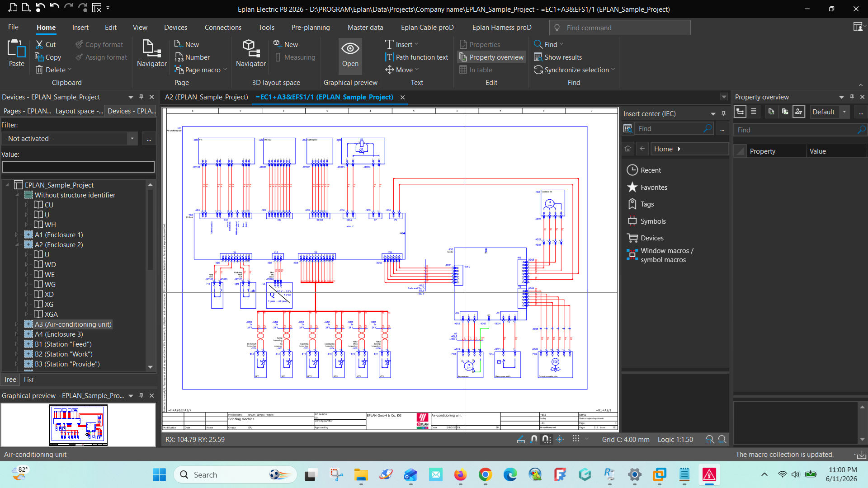This screenshot has height=488, width=868.
Task: Click the zoom 100 percent magnifier icon
Action: tap(722, 439)
